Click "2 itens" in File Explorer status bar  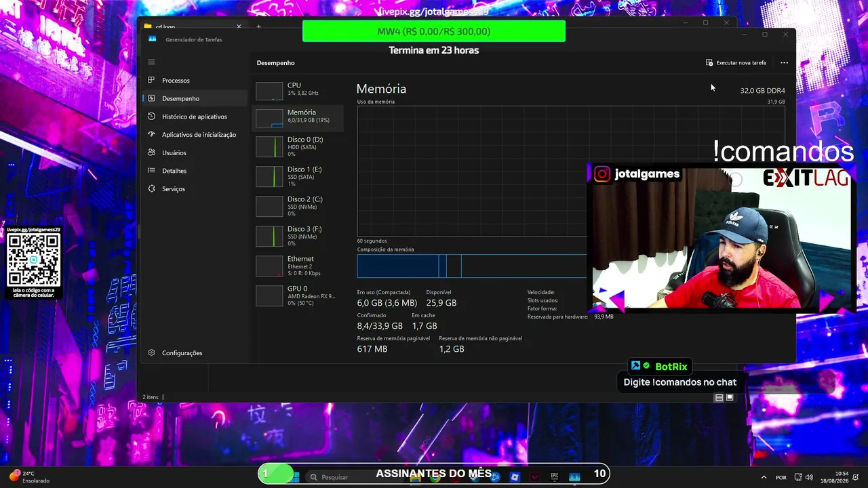[150, 397]
